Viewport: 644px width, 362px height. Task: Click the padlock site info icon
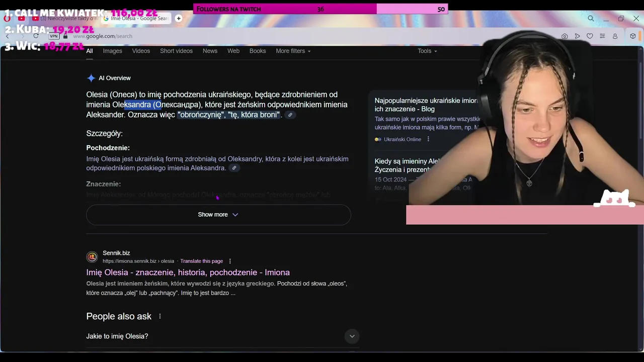pos(65,36)
